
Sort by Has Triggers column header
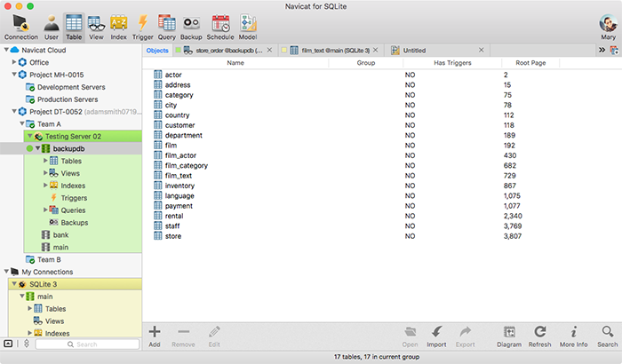(x=452, y=63)
